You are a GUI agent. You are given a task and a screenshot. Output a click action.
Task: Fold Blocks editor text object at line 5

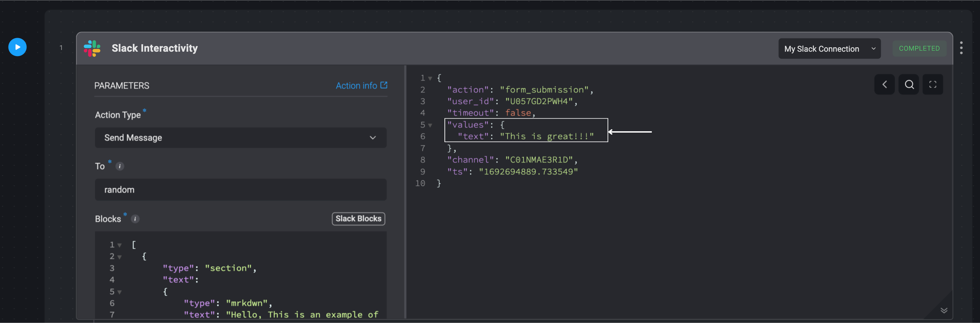tap(120, 292)
